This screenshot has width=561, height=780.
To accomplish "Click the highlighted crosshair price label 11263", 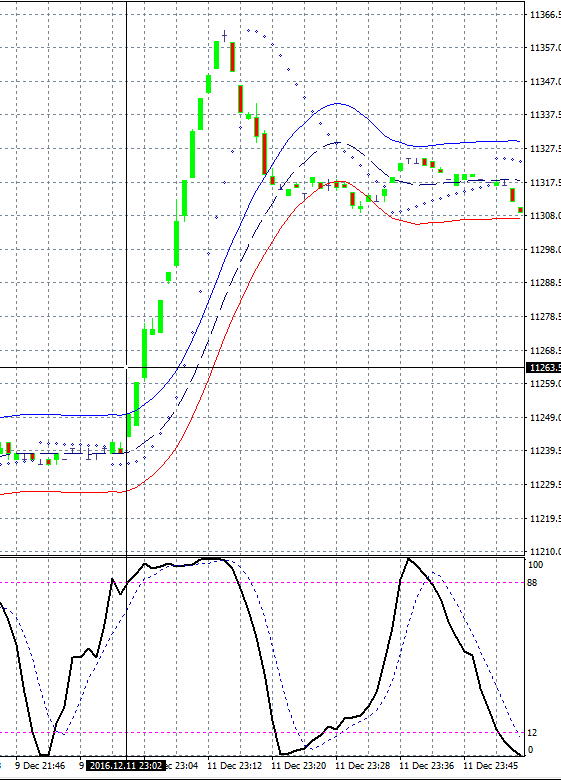I will point(544,368).
